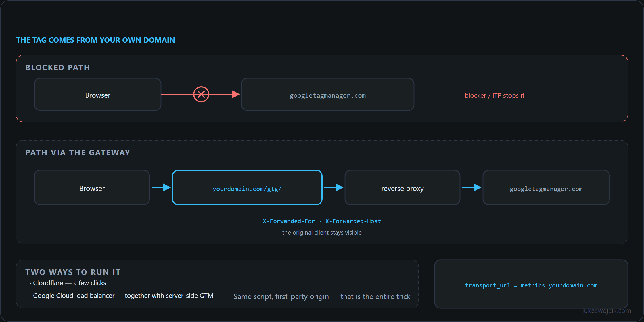Viewport: 644px width, 322px height.
Task: Click the 'Google Cloud load balancer' bullet
Action: [x=122, y=296]
